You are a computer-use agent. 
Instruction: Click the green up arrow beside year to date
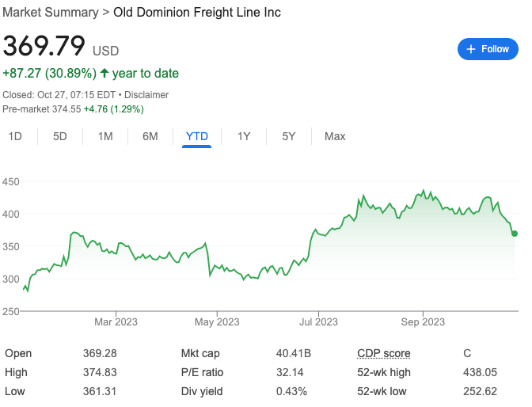[104, 74]
